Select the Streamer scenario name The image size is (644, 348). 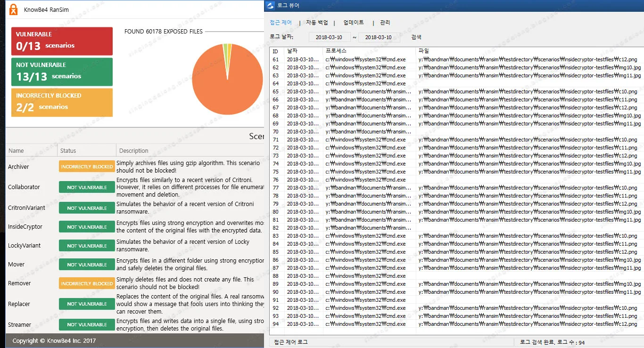point(19,325)
